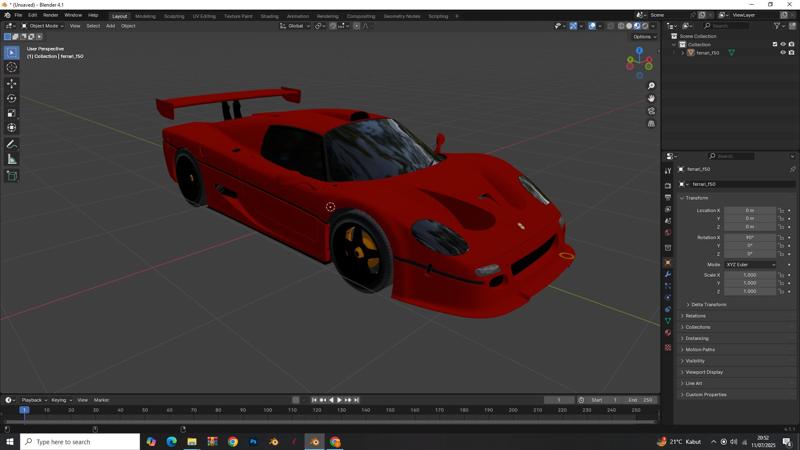The height and width of the screenshot is (450, 800).
Task: Open the timeline Playback menu
Action: click(34, 400)
